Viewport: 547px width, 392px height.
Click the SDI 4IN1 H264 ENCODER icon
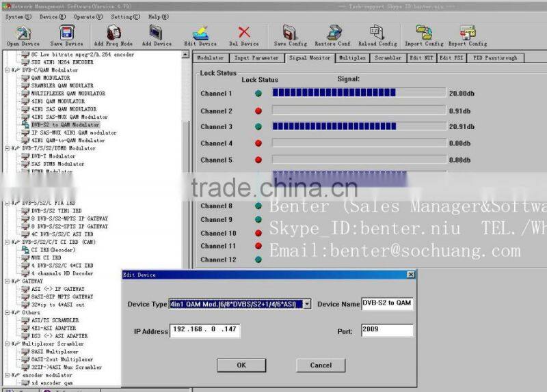[x=25, y=62]
